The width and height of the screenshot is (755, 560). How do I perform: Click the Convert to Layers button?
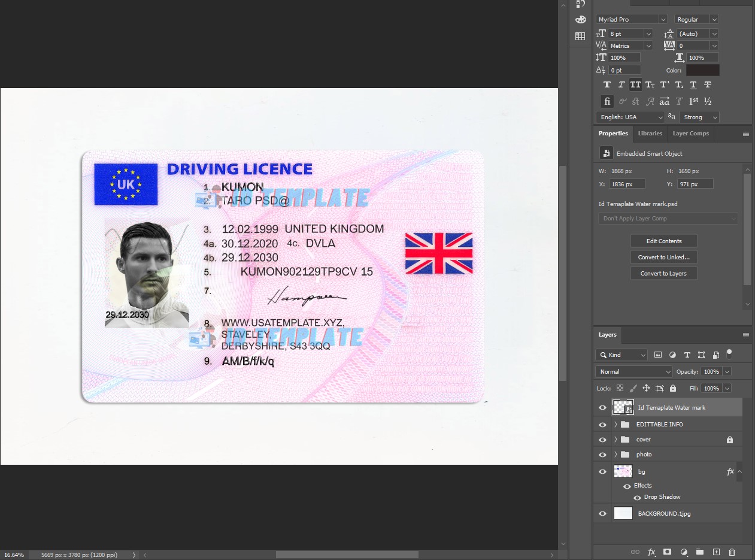[663, 273]
